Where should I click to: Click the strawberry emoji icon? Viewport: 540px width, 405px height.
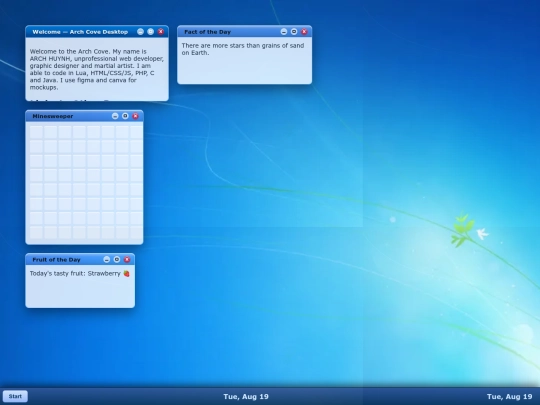126,273
